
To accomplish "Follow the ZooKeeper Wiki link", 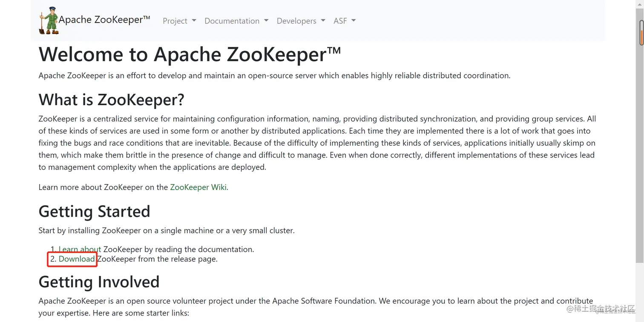I will coord(198,187).
